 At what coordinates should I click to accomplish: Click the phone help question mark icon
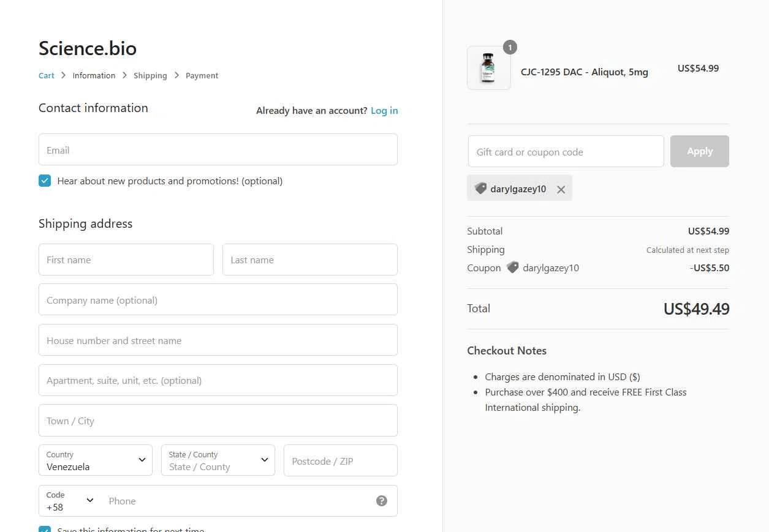point(381,501)
